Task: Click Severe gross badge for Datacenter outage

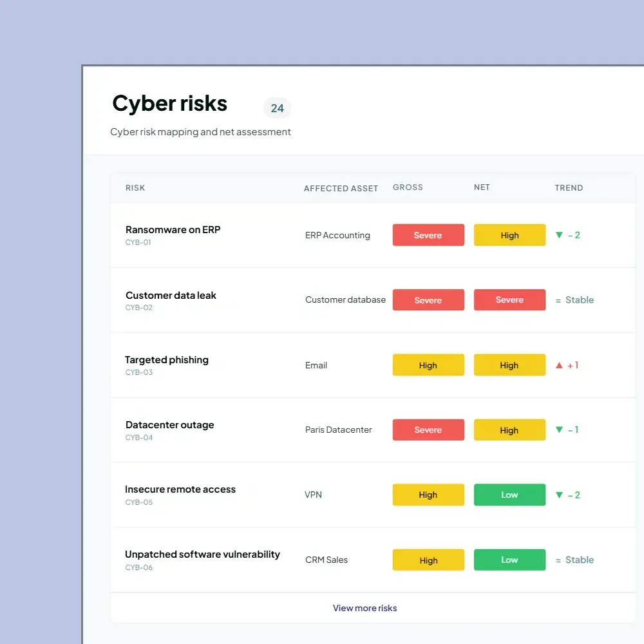Action: click(x=428, y=430)
